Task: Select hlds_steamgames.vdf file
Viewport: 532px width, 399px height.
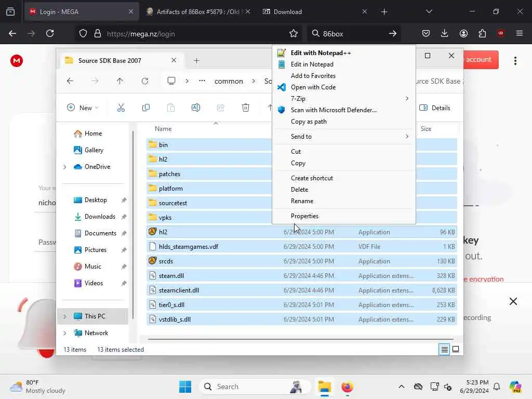Action: point(302,247)
